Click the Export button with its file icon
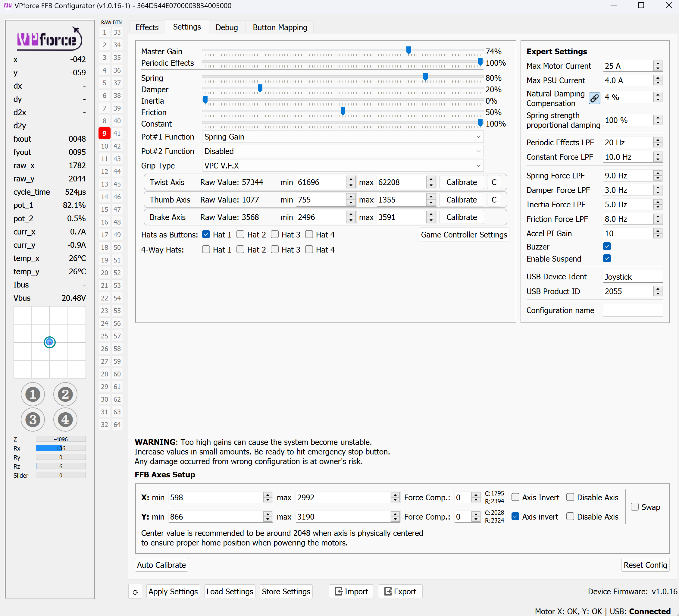Viewport: 679px width, 616px height. click(x=400, y=591)
